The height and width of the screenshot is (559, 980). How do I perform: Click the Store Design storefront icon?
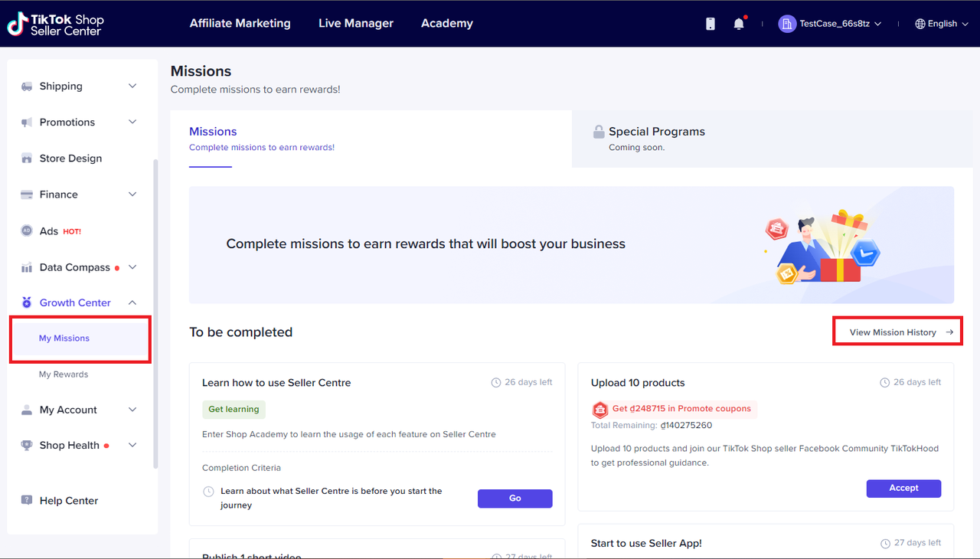[x=27, y=159]
